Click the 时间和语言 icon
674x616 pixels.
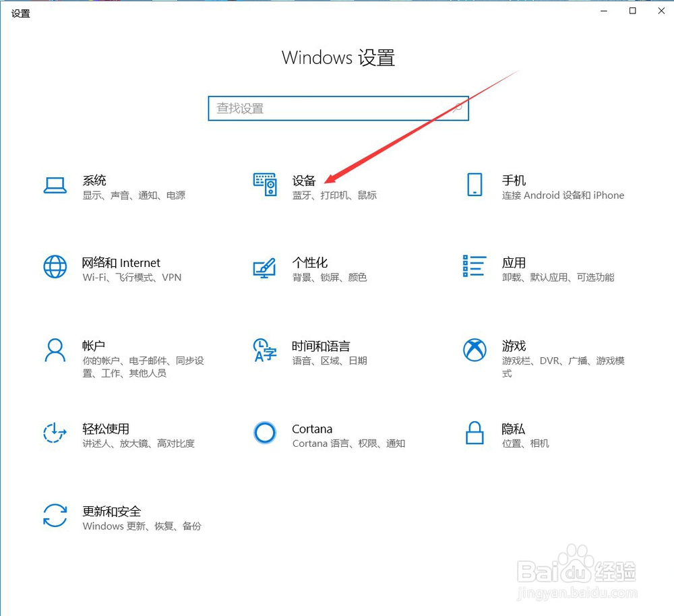pyautogui.click(x=265, y=350)
